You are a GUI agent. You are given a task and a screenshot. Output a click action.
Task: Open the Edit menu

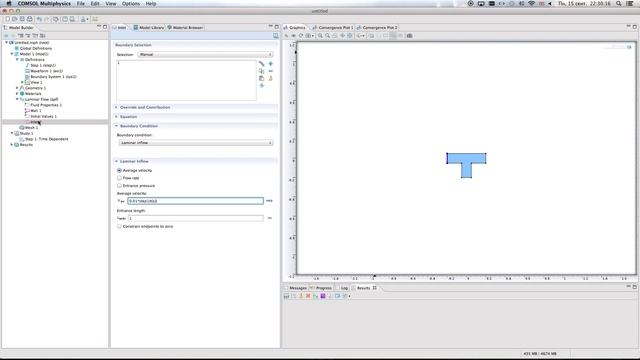point(95,3)
